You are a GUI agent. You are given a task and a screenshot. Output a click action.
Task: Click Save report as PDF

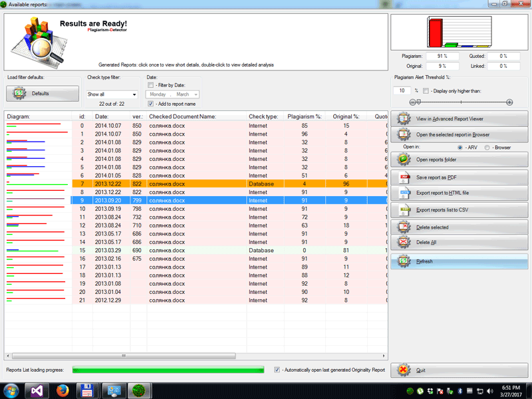(459, 178)
